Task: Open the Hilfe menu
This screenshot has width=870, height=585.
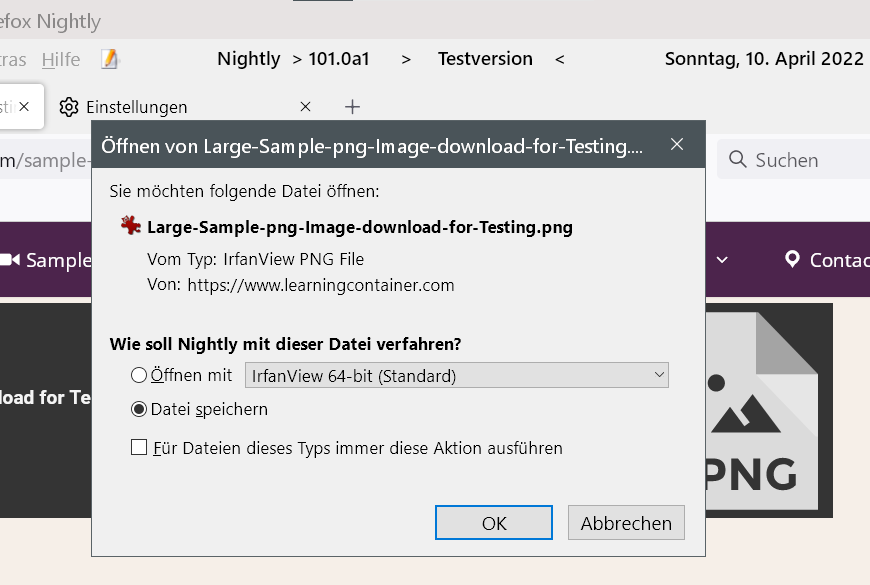Action: [x=60, y=59]
